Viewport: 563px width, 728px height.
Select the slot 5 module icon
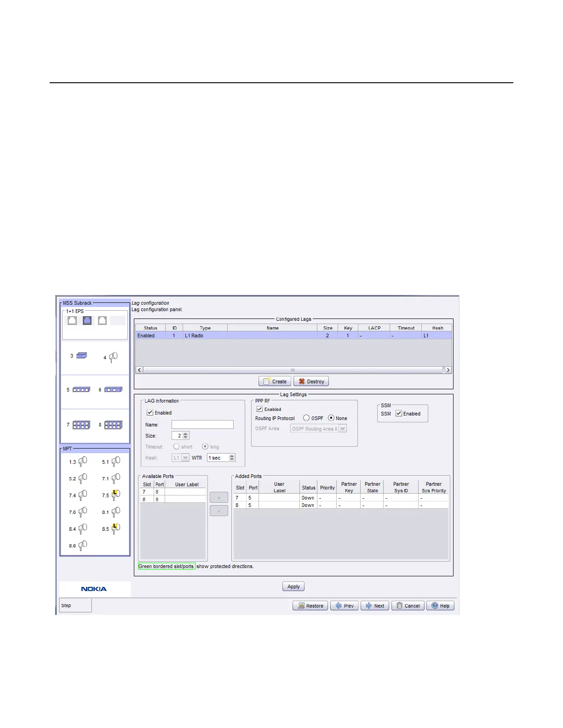click(x=81, y=390)
